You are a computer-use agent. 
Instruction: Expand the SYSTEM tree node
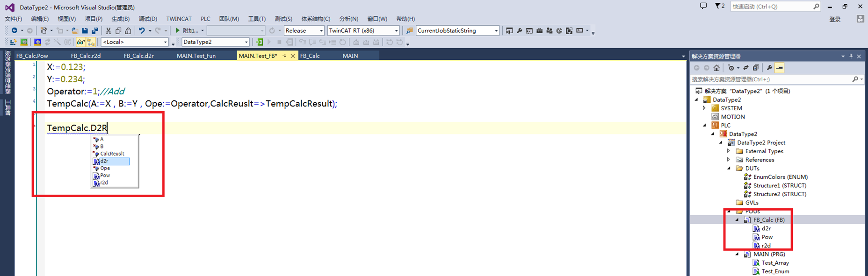point(704,108)
